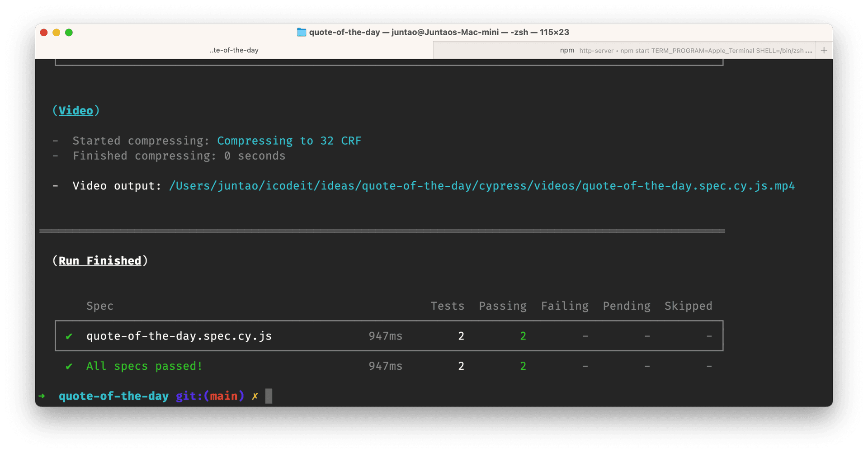Click the All specs passed! message
868x453 pixels.
point(144,366)
